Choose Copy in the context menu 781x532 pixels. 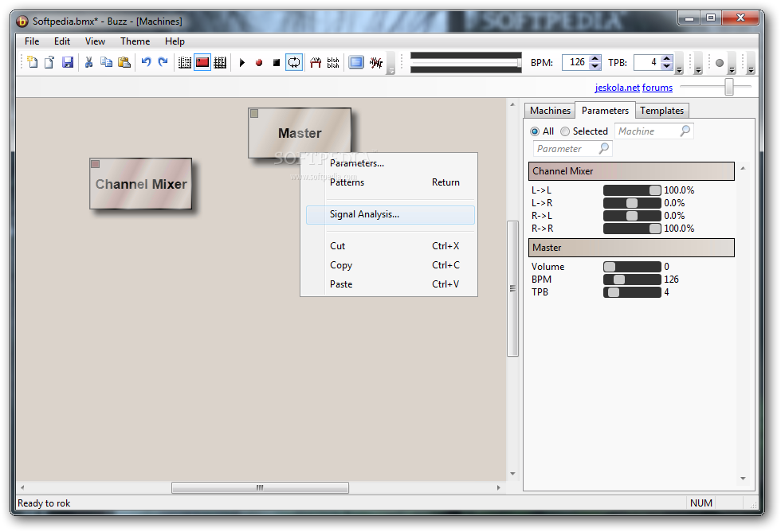pos(390,265)
